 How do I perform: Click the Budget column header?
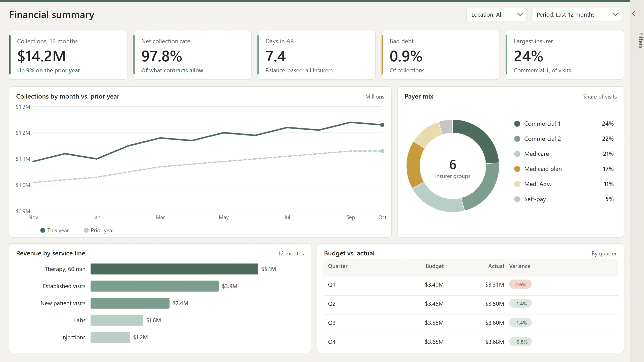tap(434, 266)
